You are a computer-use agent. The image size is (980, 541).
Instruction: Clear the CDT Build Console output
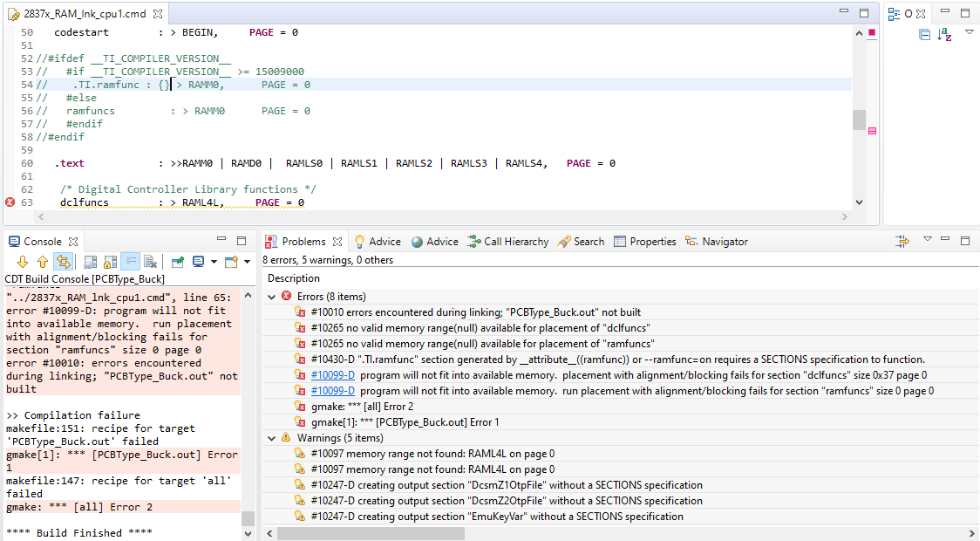coord(149,262)
